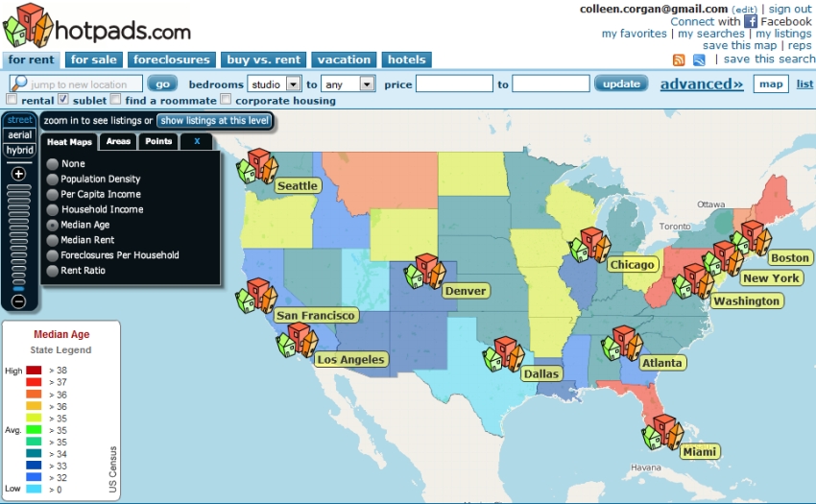The image size is (816, 504).
Task: Select aerial map view
Action: tap(20, 134)
